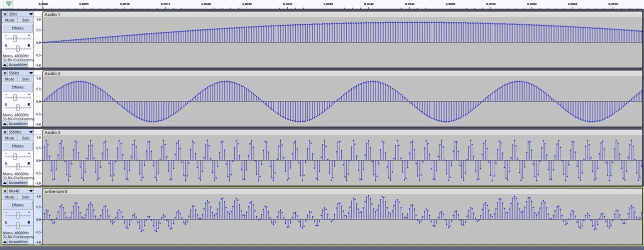Open the Mix48 track dropdown menu

point(21,191)
